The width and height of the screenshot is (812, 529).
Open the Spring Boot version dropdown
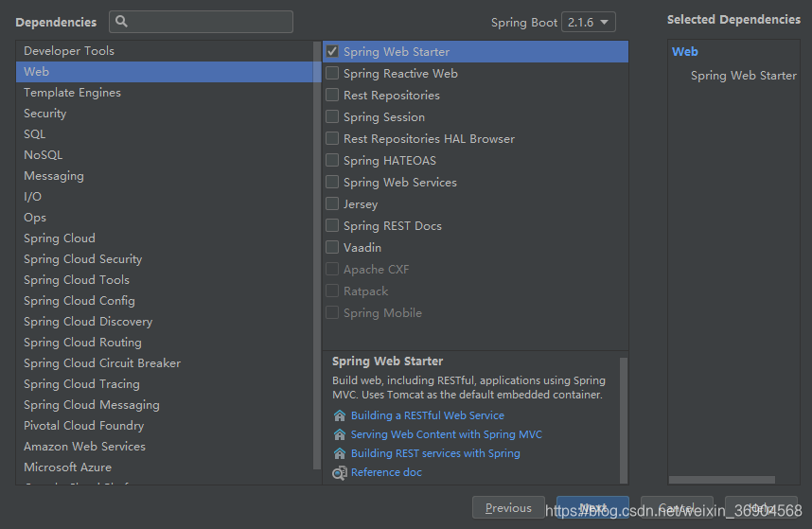(x=589, y=23)
